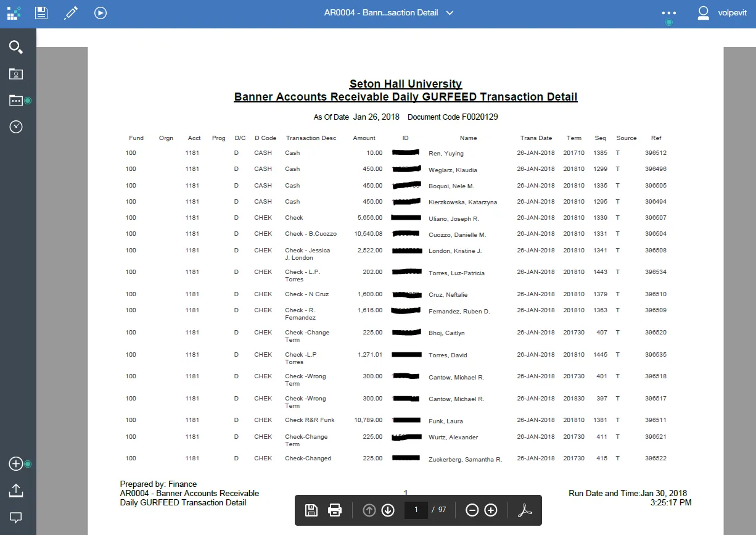Click the upload icon in sidebar
This screenshot has height=535, width=756.
point(16,491)
